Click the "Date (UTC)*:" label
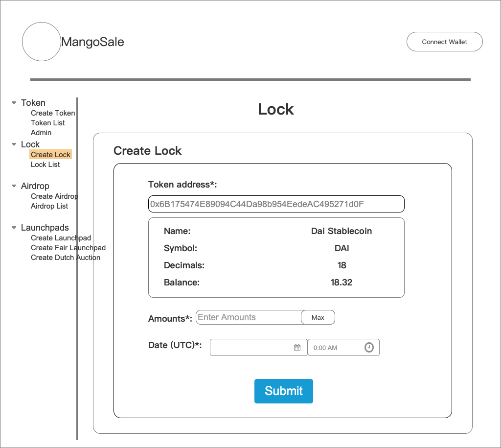The image size is (501, 448). point(175,345)
